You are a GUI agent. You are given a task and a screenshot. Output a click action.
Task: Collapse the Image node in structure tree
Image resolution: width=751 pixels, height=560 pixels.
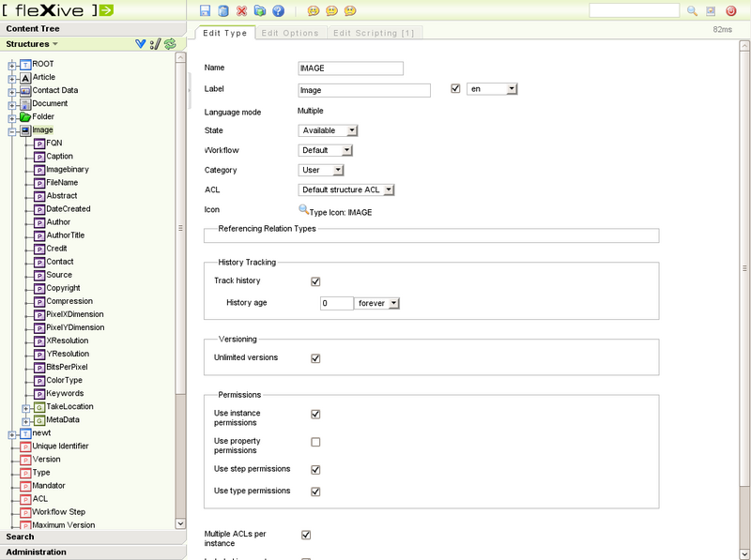click(x=12, y=130)
